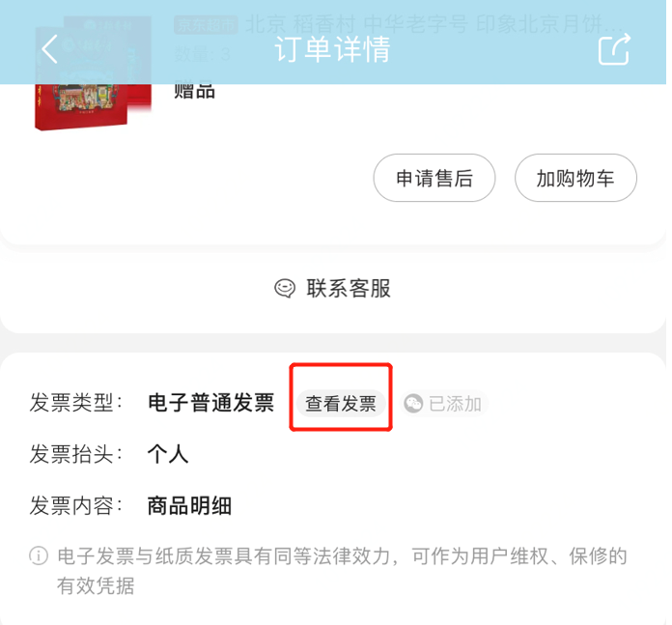Tap the info icon beside invoice notice
This screenshot has width=672, height=625.
(39, 556)
